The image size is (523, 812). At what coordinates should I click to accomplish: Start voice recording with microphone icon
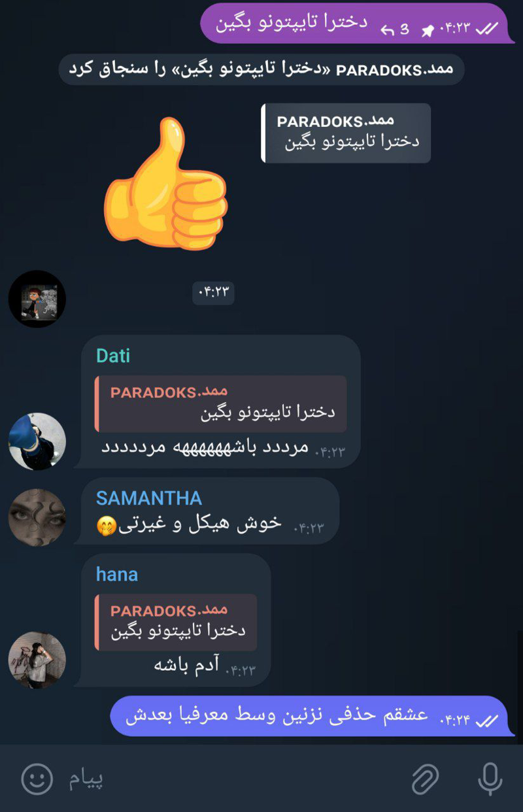490,779
